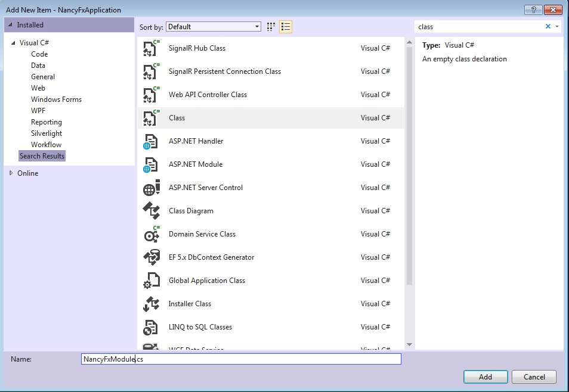Switch to small icons view
This screenshot has width=569, height=392.
[271, 27]
